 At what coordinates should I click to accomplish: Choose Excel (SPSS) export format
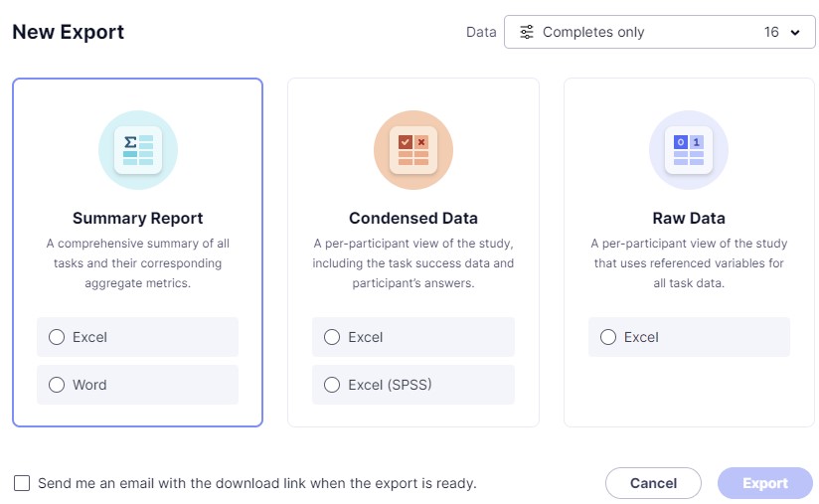[x=413, y=385]
